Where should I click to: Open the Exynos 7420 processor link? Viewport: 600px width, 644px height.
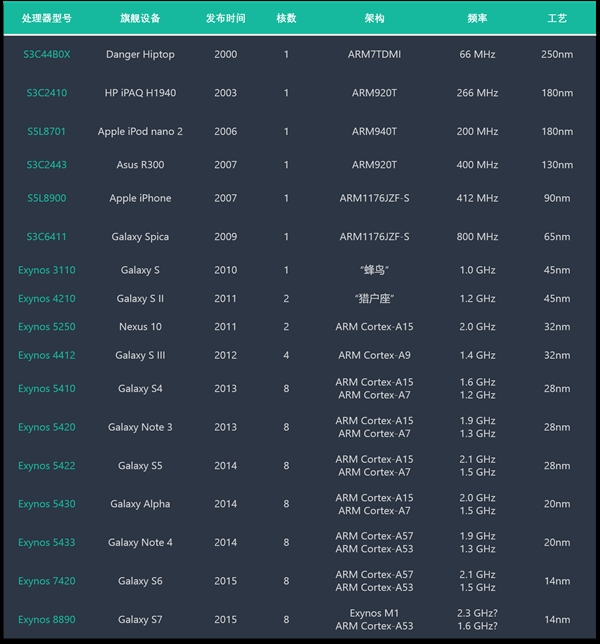(x=47, y=581)
